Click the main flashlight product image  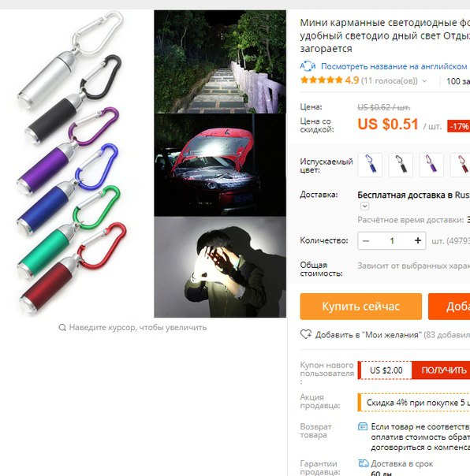[72, 164]
